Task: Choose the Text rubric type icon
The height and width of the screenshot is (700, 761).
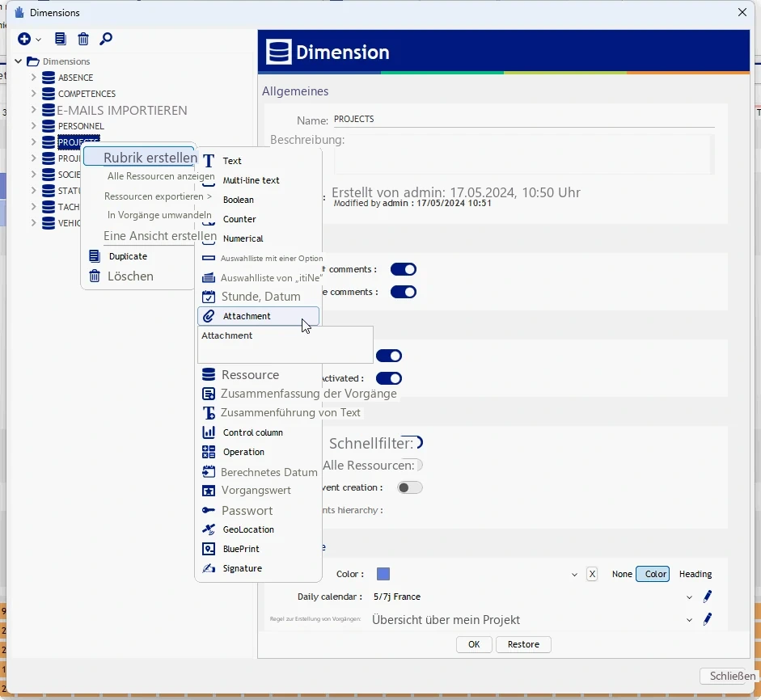Action: click(209, 161)
